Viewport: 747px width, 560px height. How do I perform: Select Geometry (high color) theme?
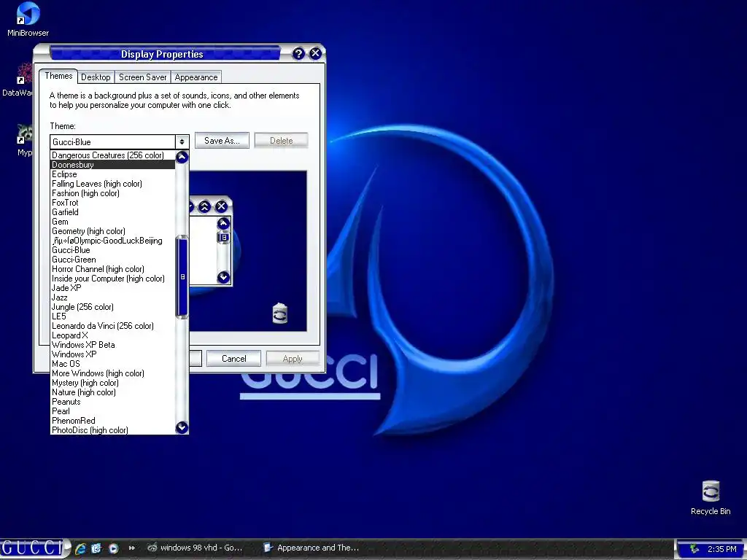click(113, 231)
